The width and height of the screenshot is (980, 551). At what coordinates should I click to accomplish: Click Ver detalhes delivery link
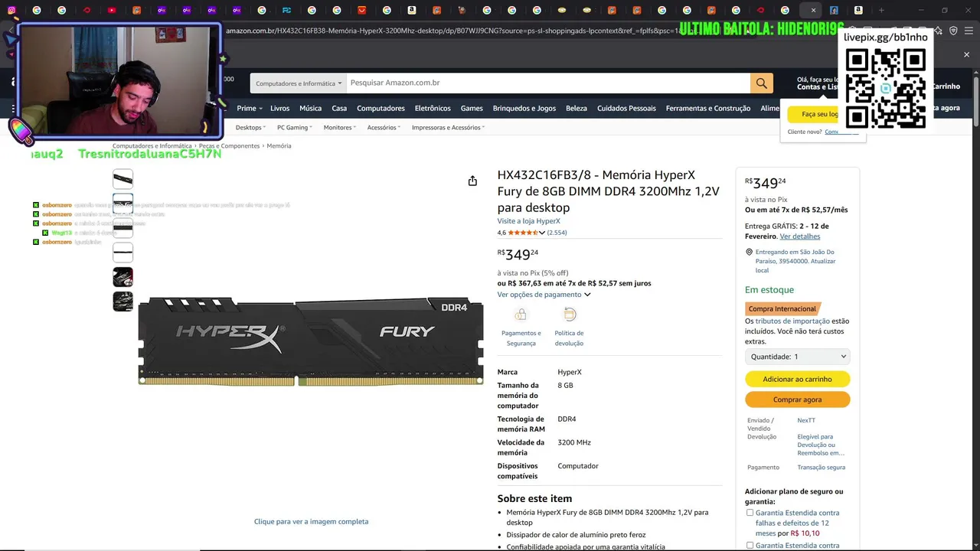click(x=800, y=236)
